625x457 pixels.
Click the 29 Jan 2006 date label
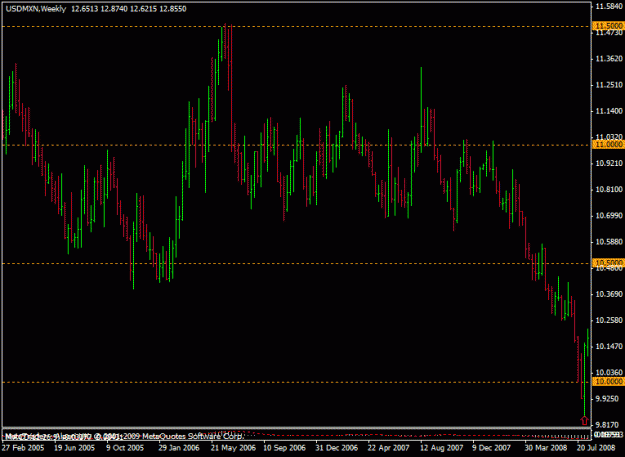179,448
